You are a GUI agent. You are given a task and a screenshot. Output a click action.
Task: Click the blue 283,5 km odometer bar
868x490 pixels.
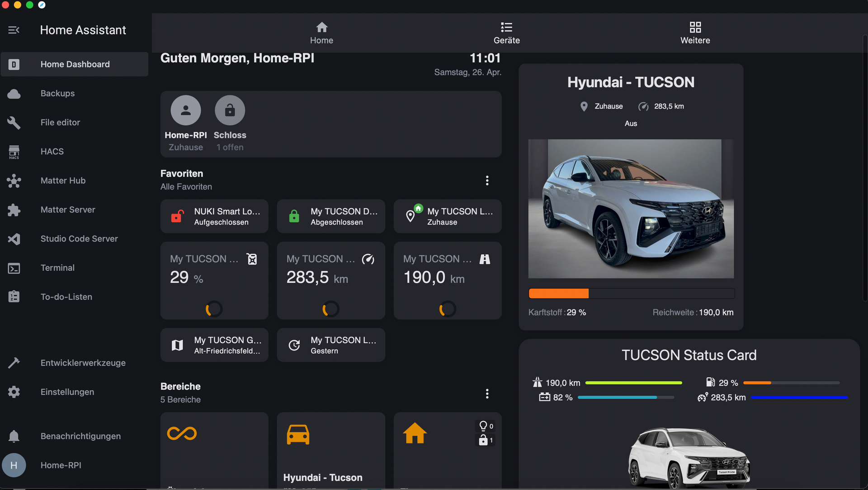[799, 397]
